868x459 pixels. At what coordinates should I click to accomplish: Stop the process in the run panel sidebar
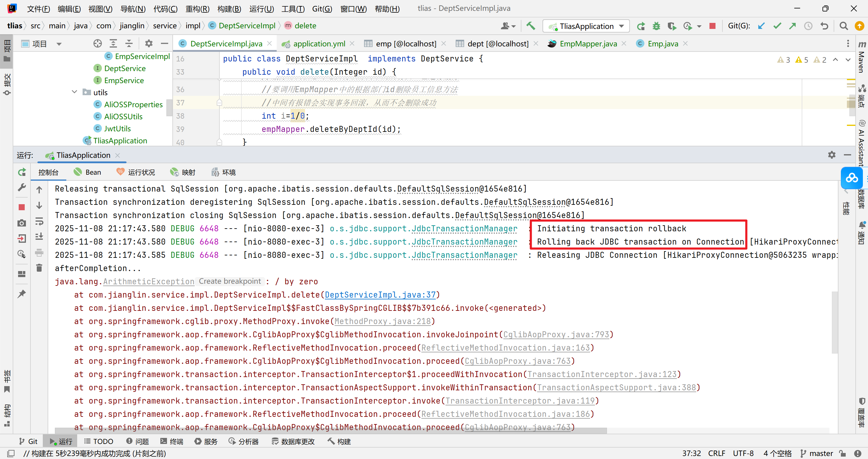click(22, 207)
